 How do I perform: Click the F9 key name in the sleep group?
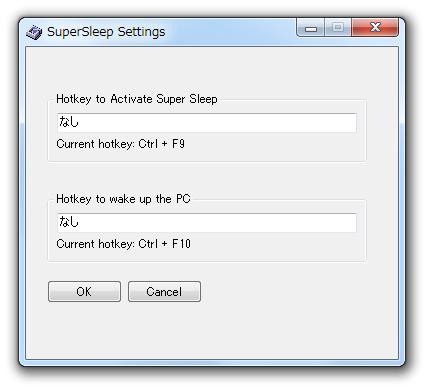(178, 144)
